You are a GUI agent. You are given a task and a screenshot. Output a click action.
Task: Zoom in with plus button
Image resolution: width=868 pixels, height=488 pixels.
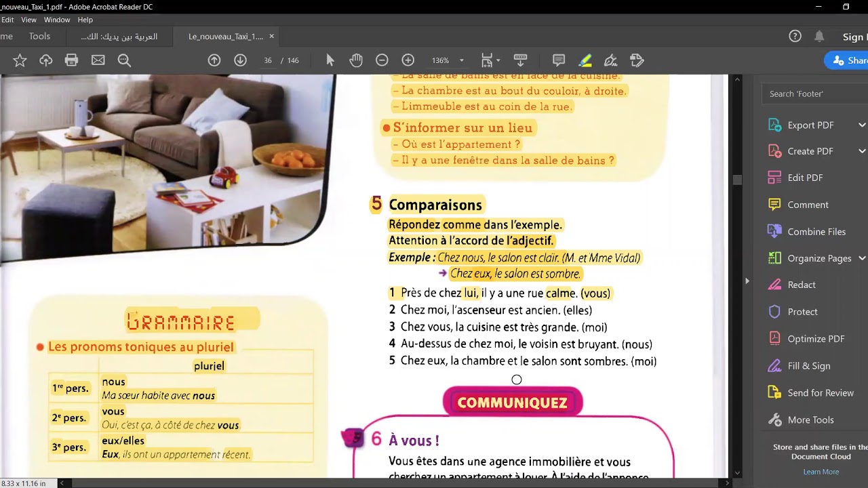tap(408, 60)
